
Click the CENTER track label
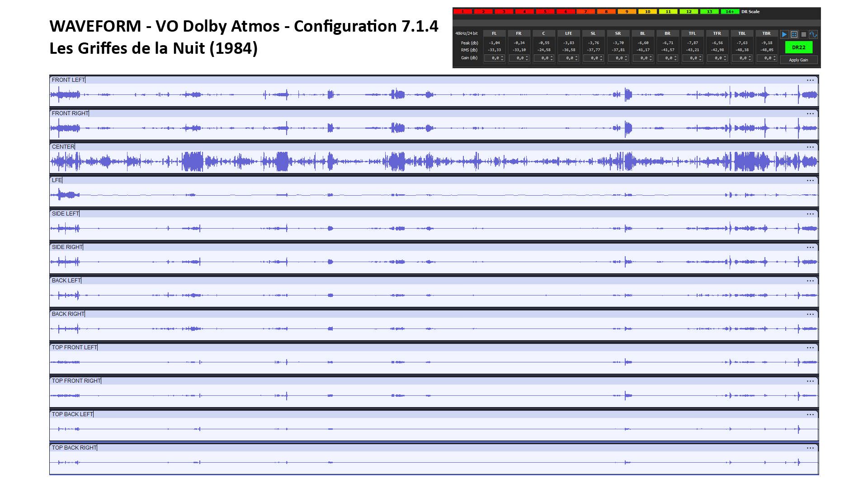coord(63,147)
